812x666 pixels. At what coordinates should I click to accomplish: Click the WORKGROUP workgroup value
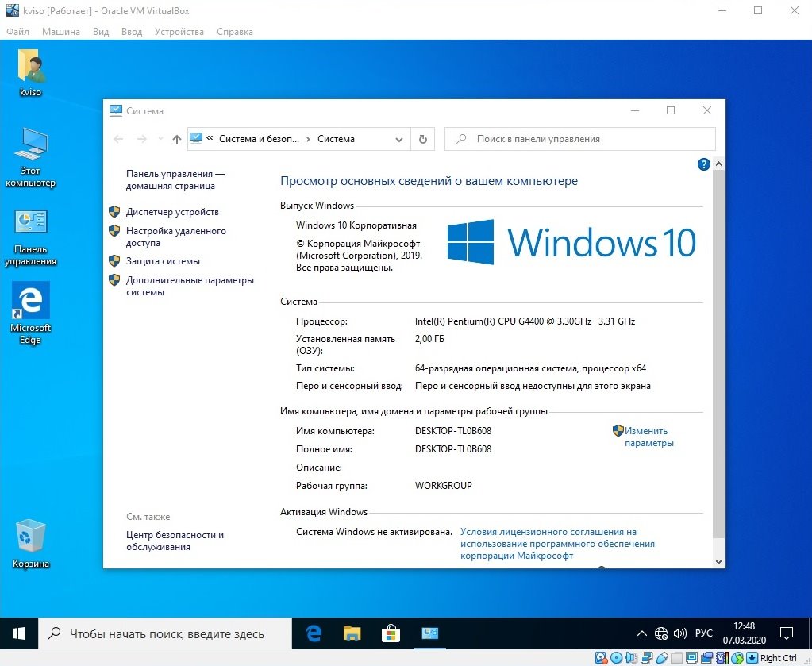pos(443,486)
